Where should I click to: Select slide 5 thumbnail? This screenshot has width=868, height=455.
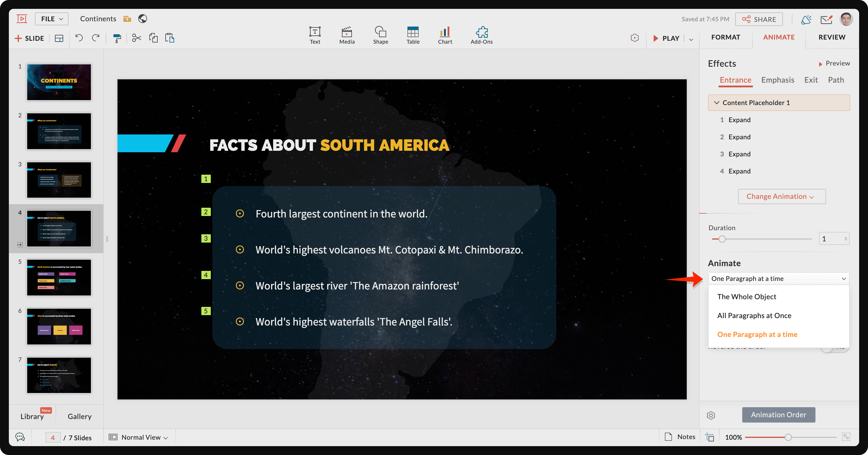pos(59,277)
